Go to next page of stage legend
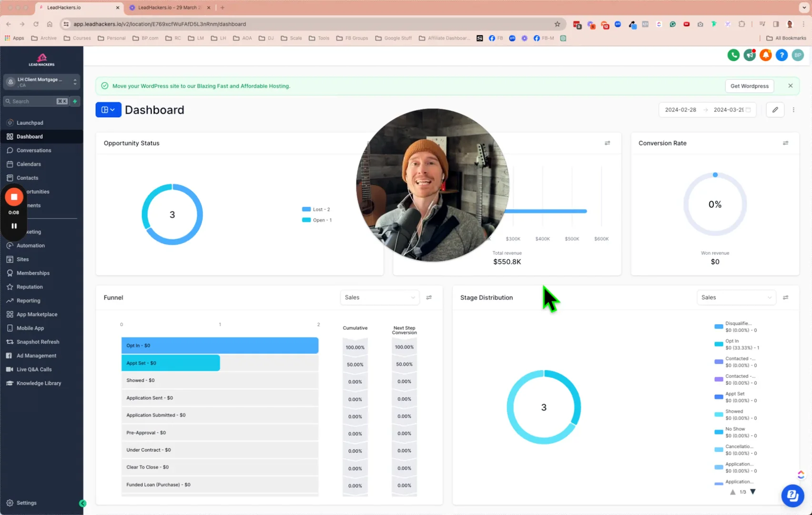This screenshot has height=515, width=812. [x=753, y=492]
